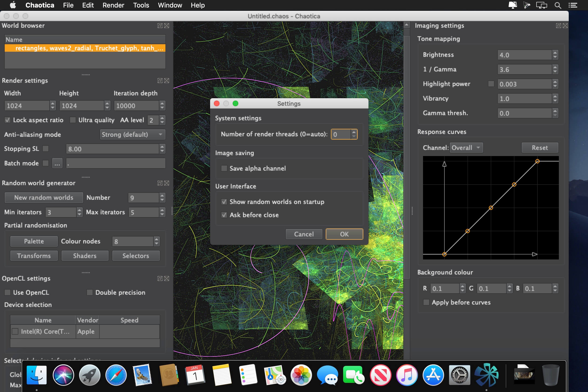Float the OpenCL settings panel
588x392 pixels.
pos(160,278)
